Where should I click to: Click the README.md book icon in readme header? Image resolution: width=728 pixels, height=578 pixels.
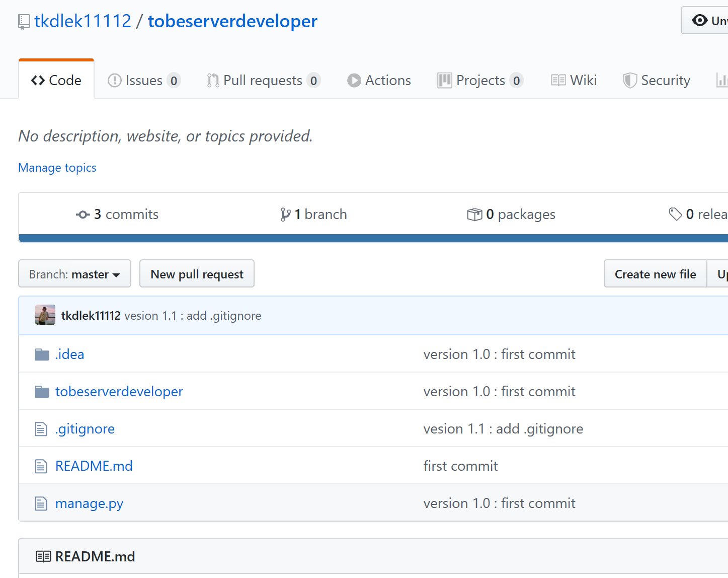43,556
